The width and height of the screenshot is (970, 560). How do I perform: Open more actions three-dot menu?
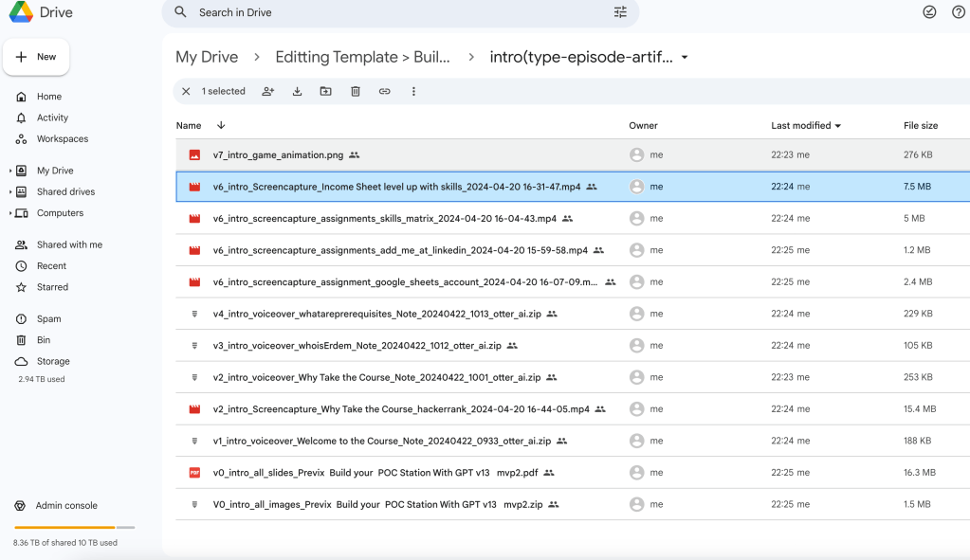point(413,92)
